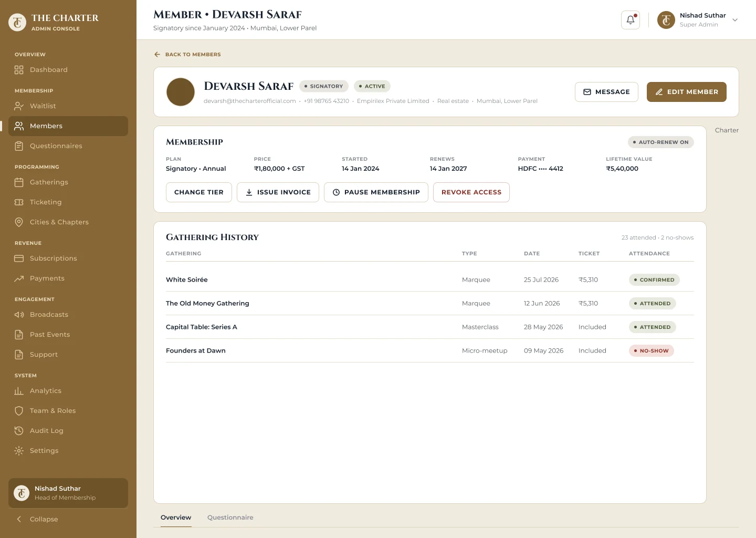Screen dimensions: 756x538
Task: Click the Auto-Renew On badge
Action: (x=661, y=142)
